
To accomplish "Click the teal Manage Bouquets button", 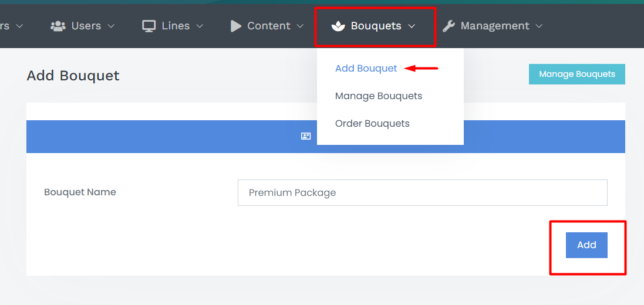I will click(576, 74).
